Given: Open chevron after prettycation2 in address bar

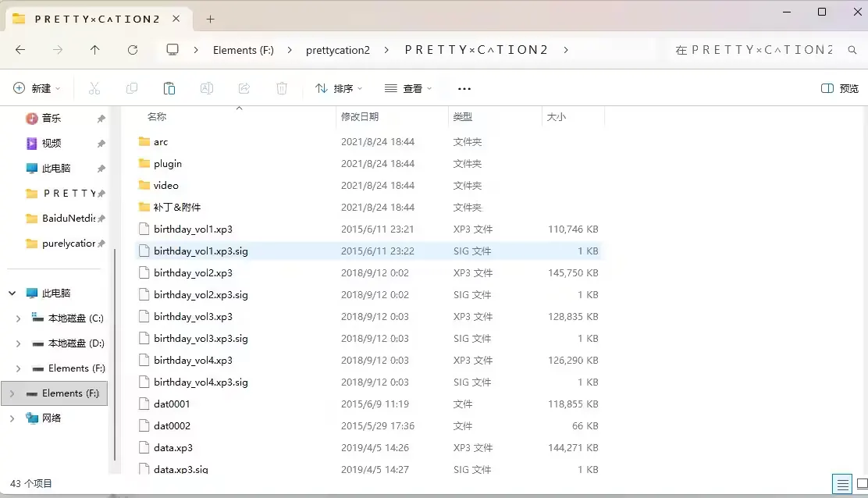Looking at the screenshot, I should point(386,50).
